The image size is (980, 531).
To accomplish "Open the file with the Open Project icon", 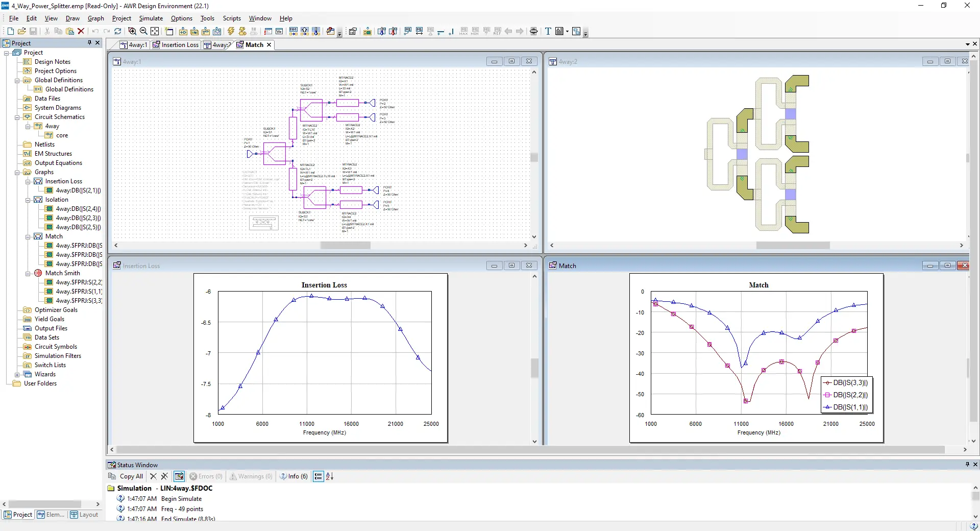I will click(21, 31).
